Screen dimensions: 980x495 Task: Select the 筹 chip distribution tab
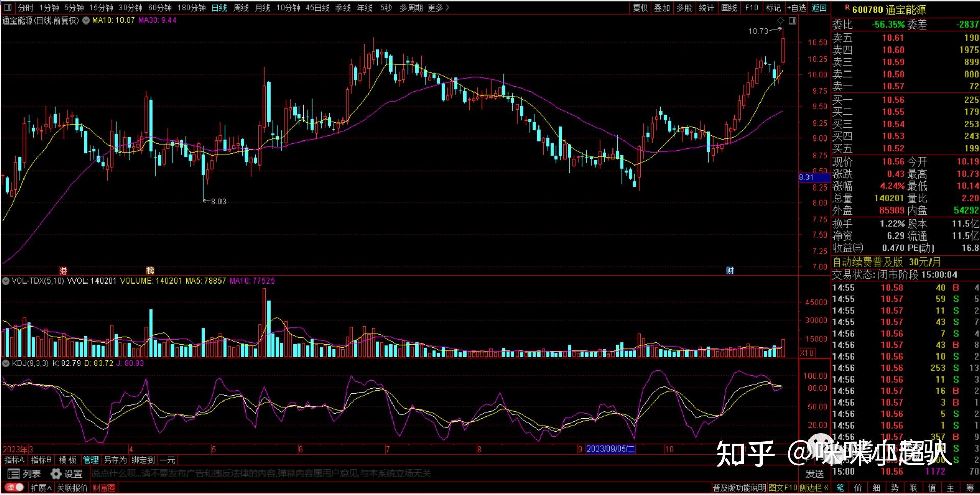click(970, 488)
